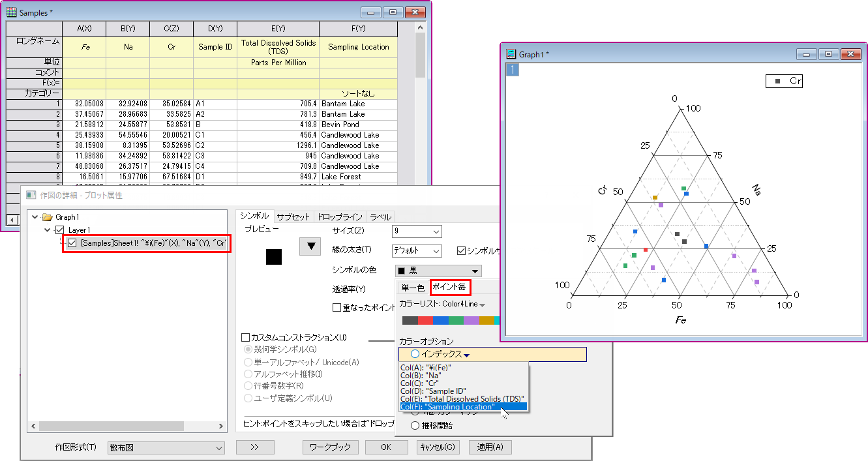Click the >> expand button

pos(255,447)
